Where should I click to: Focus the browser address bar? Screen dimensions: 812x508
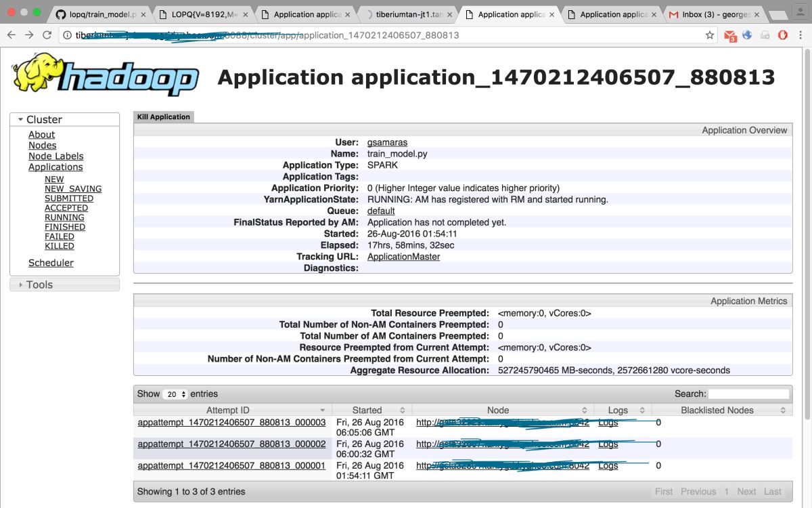click(x=386, y=35)
